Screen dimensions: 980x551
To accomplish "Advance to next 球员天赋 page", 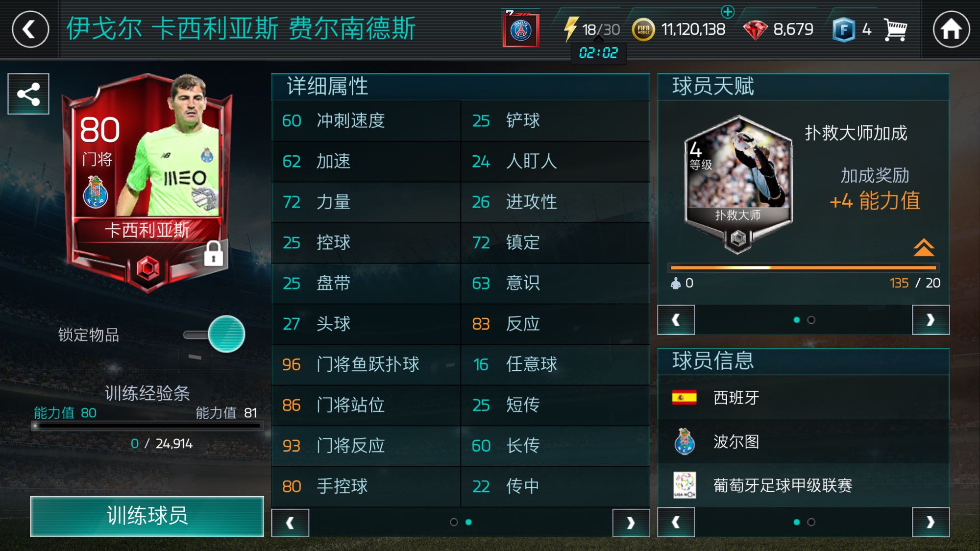I will (x=931, y=320).
